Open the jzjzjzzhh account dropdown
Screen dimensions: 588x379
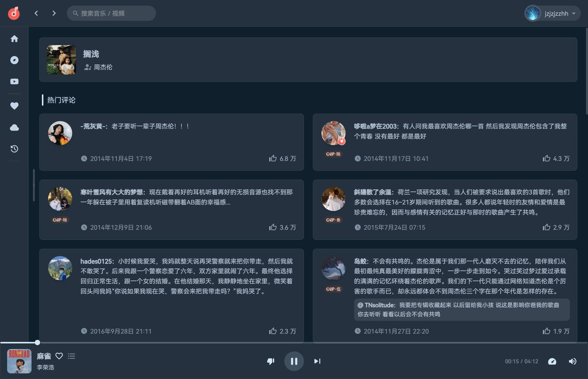[x=552, y=13]
